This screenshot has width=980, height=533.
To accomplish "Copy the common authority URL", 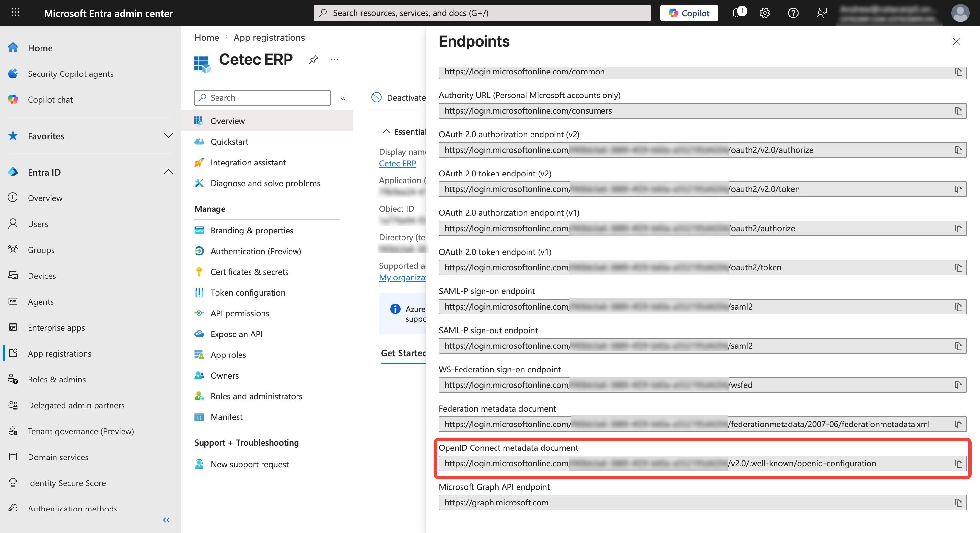I will coord(958,72).
